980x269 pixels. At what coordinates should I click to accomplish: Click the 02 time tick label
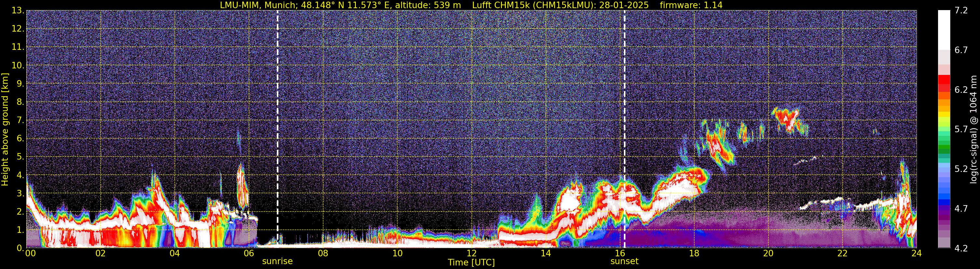(101, 253)
